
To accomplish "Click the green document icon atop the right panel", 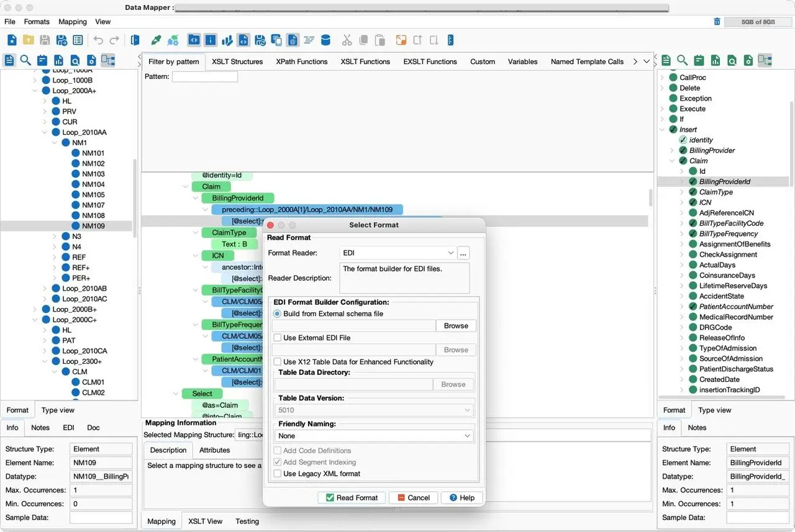I will 666,60.
